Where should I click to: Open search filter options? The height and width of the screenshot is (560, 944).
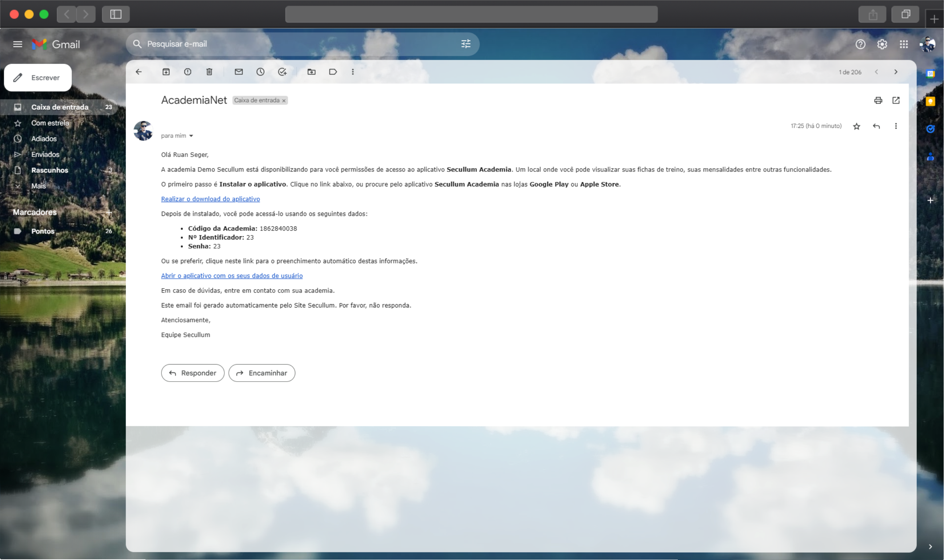pos(465,44)
